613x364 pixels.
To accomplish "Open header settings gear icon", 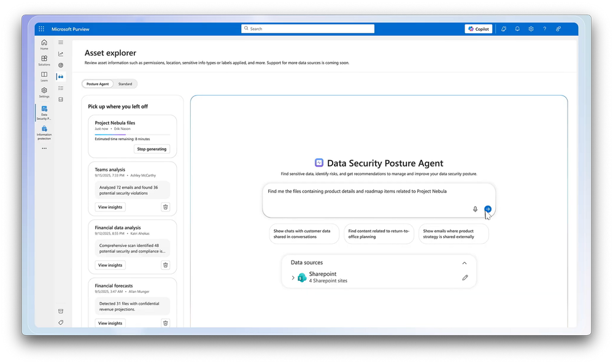I will click(x=531, y=29).
